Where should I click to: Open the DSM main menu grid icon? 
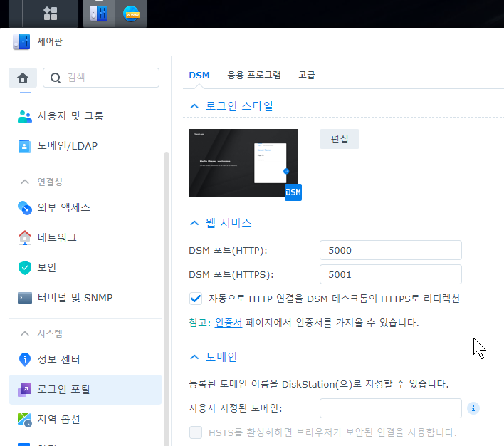point(50,14)
